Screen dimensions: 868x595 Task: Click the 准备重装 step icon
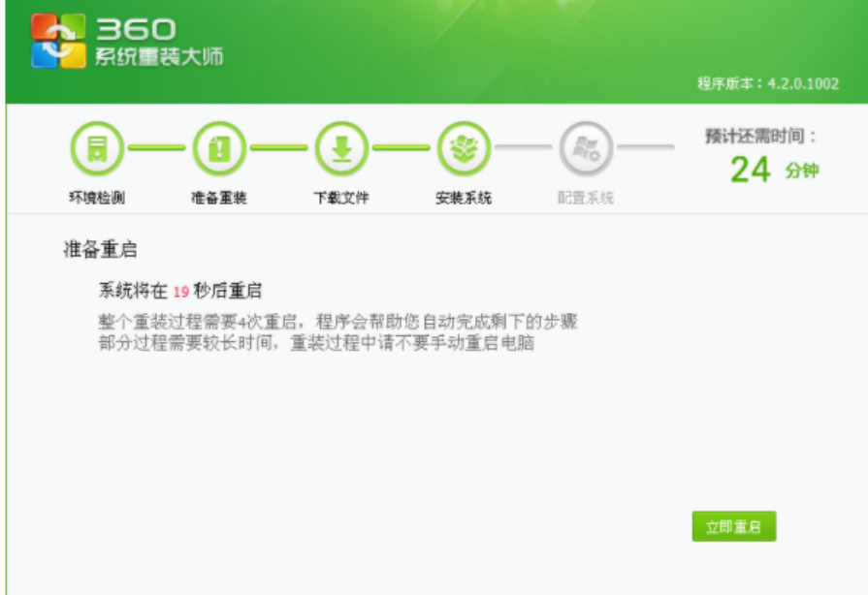point(220,148)
